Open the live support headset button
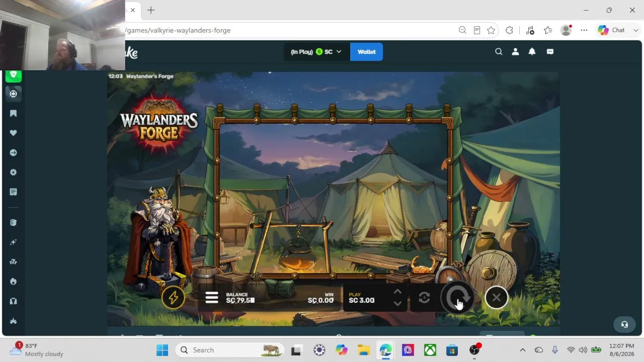 (x=624, y=324)
